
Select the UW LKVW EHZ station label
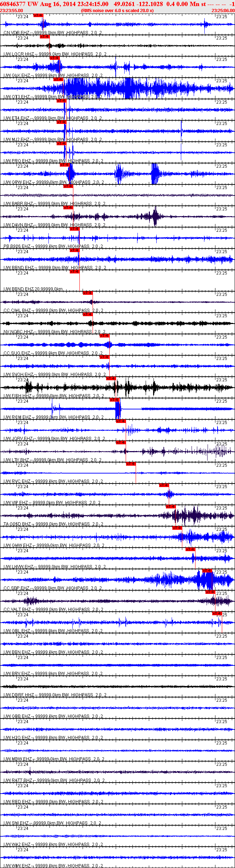tap(54, 567)
